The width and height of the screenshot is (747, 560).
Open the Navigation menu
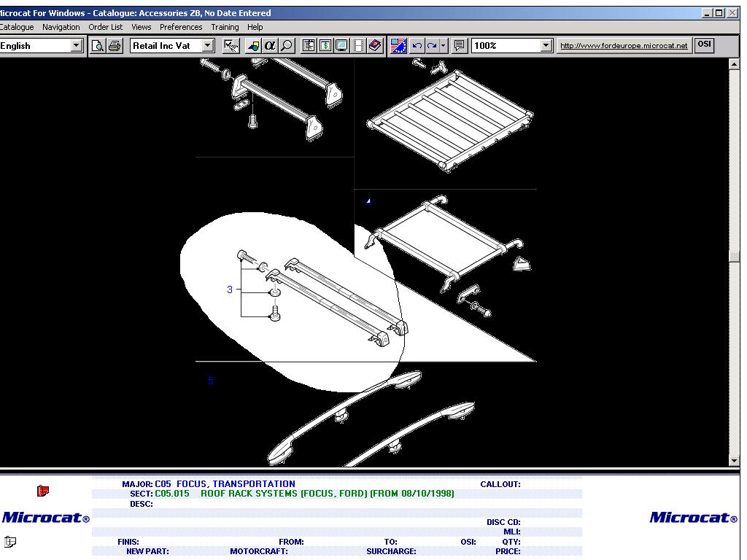click(61, 27)
